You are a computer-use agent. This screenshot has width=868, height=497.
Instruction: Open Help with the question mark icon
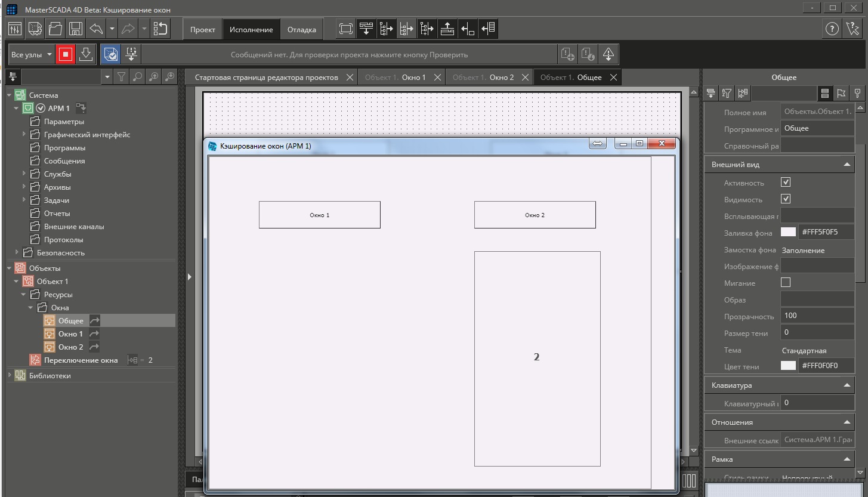832,29
